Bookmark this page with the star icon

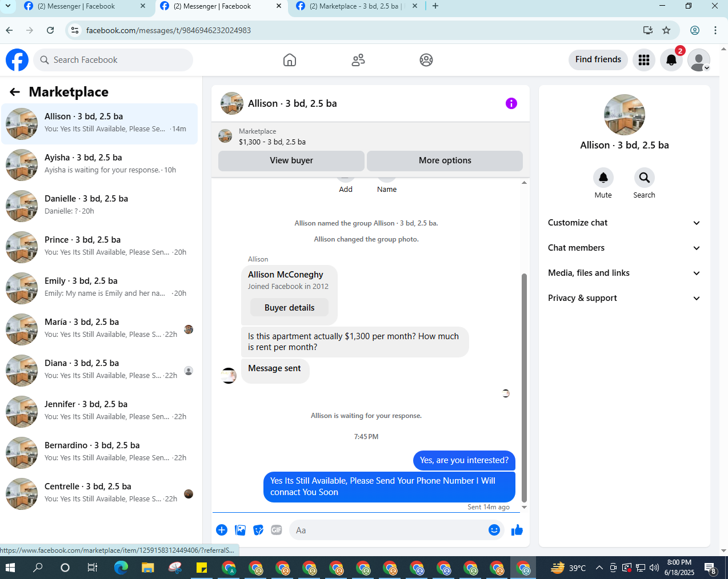pyautogui.click(x=666, y=30)
